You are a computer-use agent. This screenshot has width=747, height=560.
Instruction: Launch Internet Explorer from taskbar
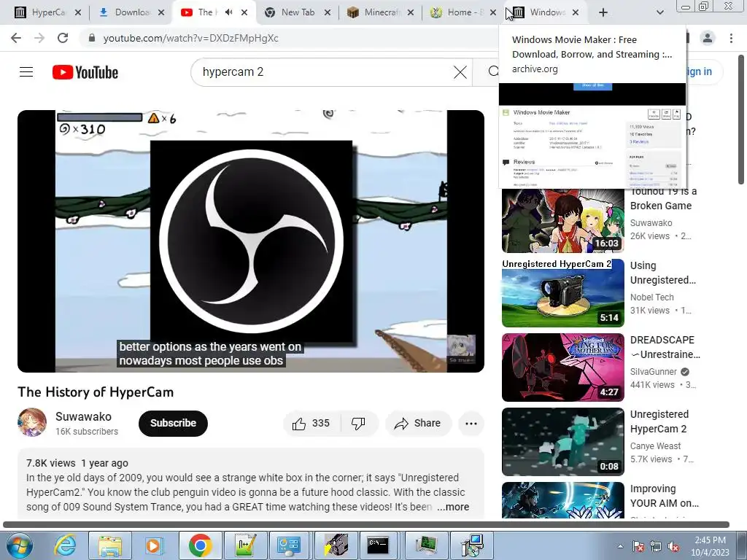coord(64,545)
